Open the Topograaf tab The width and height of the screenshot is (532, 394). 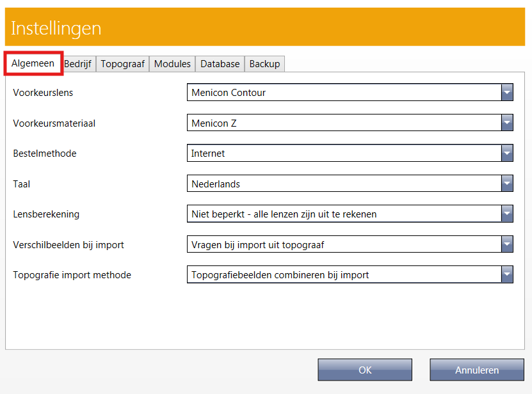(x=122, y=63)
